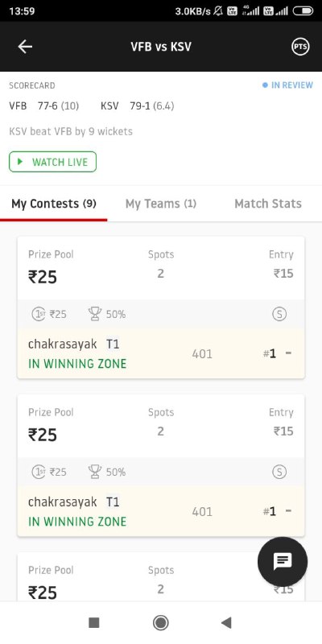Open the PTS points system icon

(x=300, y=47)
